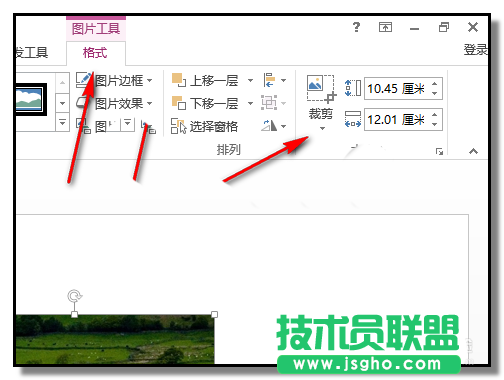Click the 上移一层 layer icon
This screenshot has width=504, height=380.
point(179,80)
